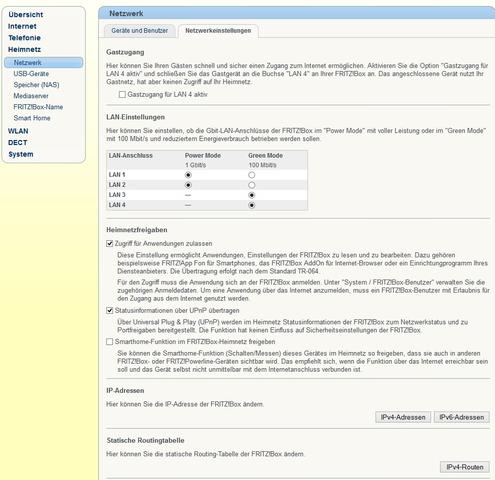Click the IPv6-Adressen button
The width and height of the screenshot is (495, 480).
point(462,417)
